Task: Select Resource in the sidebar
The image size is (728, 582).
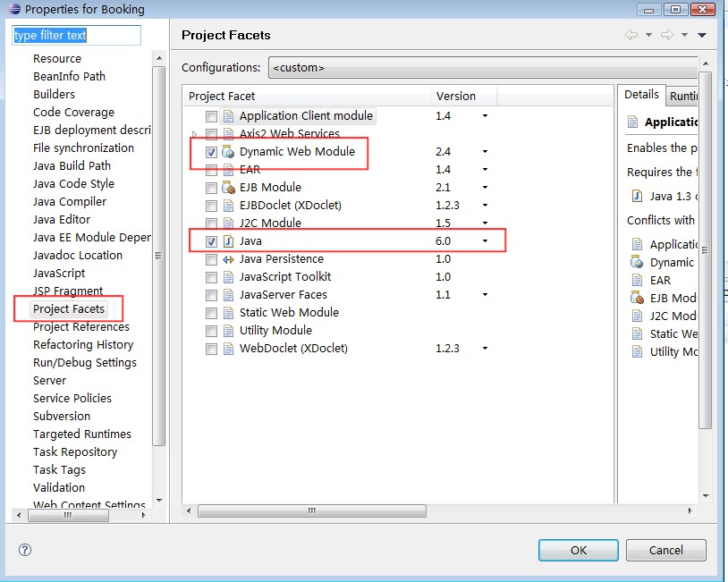Action: click(x=57, y=58)
